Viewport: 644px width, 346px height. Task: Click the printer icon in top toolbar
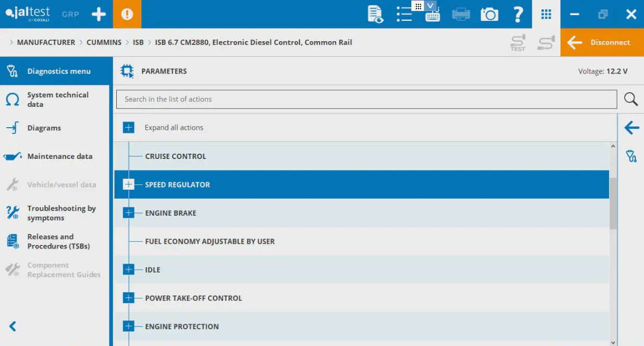pyautogui.click(x=460, y=14)
